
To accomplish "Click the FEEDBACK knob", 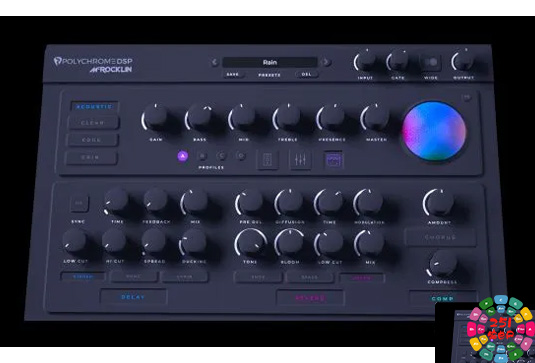I will tap(156, 201).
